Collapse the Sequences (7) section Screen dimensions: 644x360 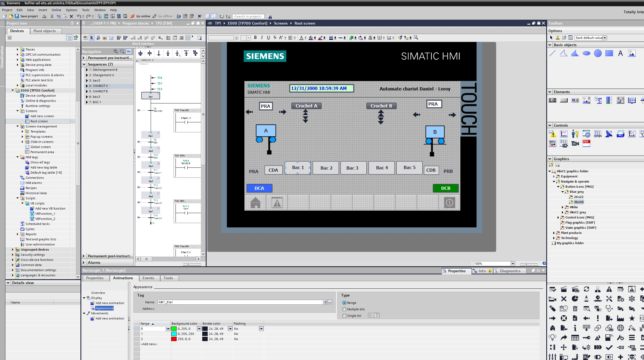point(84,64)
